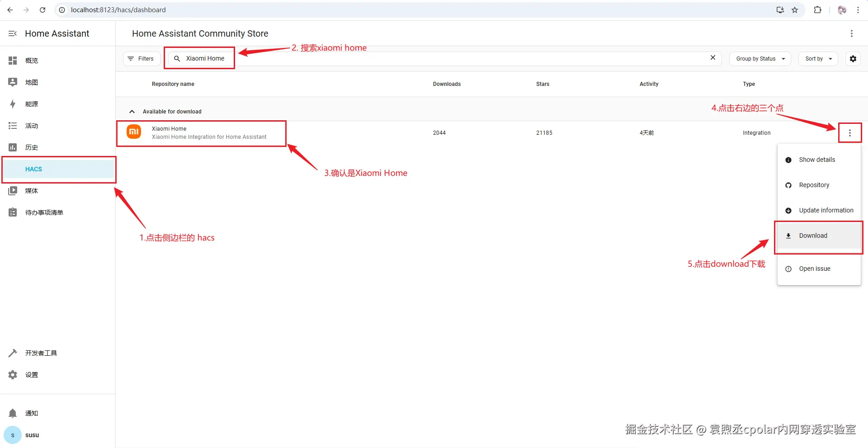Open the Xiaomi Home row three-dot menu
Viewport: 868px width, 448px height.
point(850,133)
